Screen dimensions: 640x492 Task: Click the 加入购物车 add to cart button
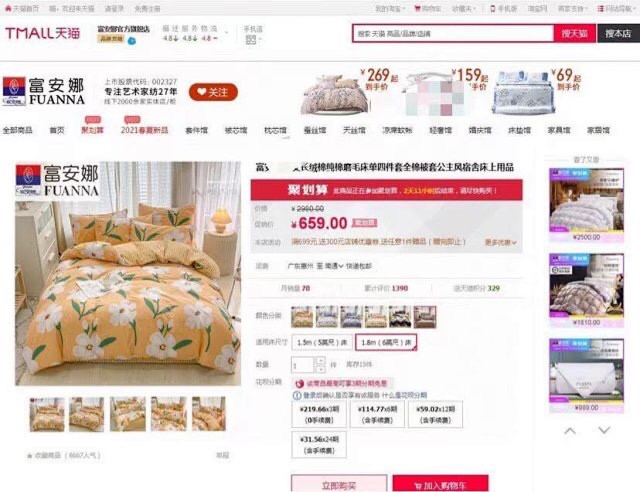[440, 484]
